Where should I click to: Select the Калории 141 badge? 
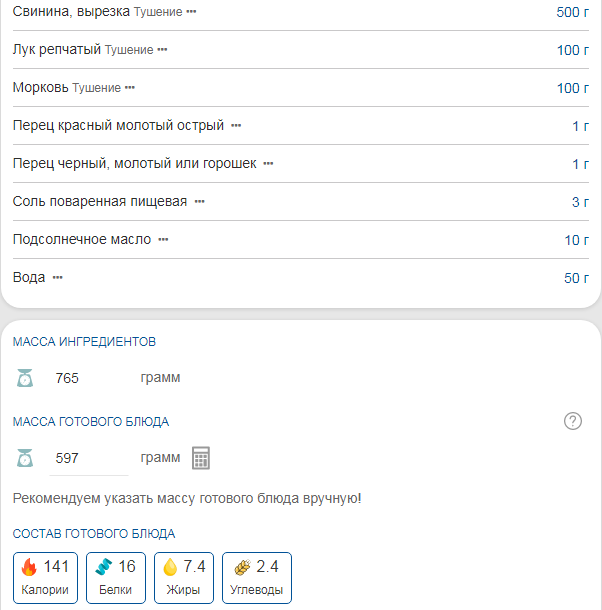pyautogui.click(x=45, y=578)
